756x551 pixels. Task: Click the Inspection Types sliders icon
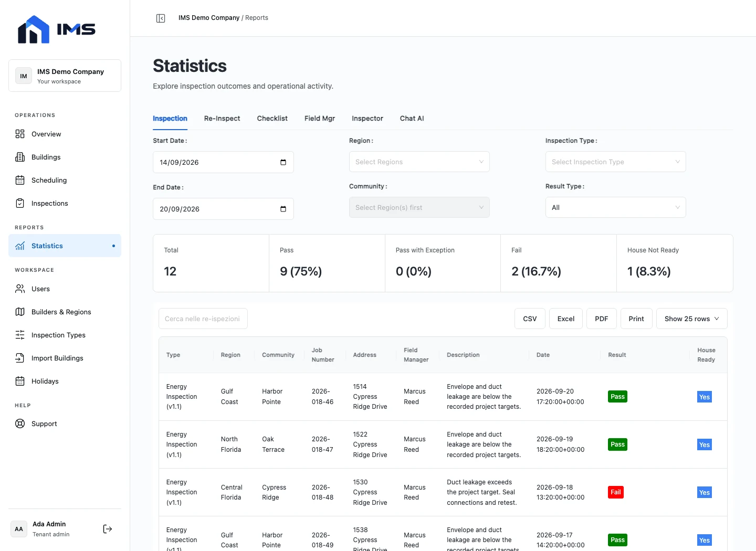[20, 335]
